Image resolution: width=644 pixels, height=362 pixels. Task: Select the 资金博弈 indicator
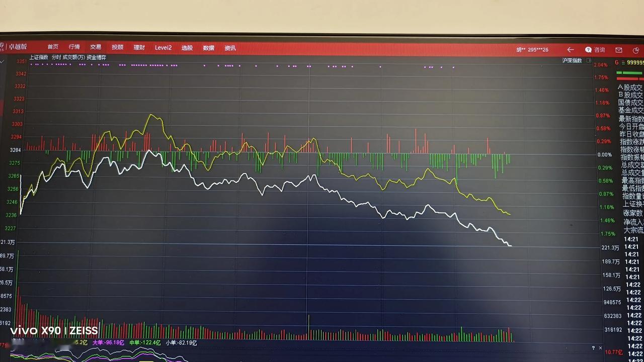[x=97, y=57]
